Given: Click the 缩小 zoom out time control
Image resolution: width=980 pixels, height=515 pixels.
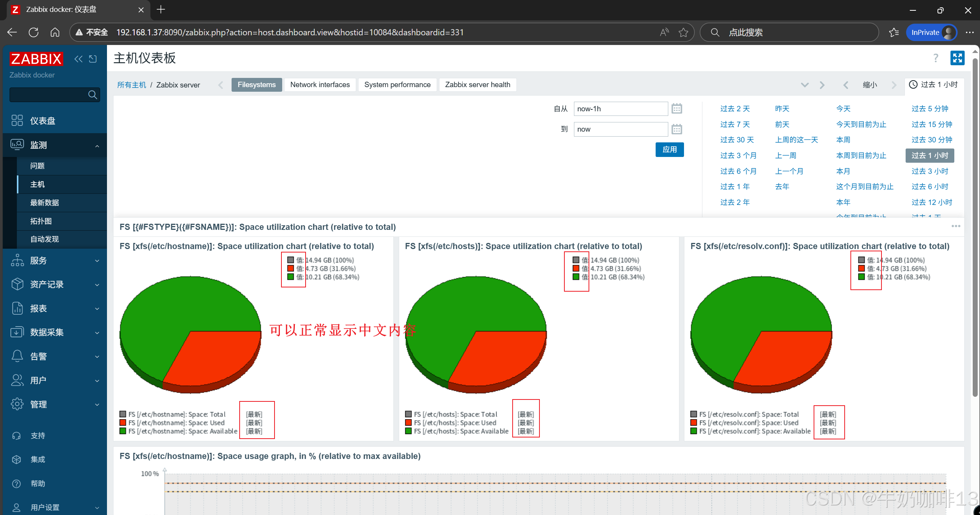Looking at the screenshot, I should (x=870, y=85).
